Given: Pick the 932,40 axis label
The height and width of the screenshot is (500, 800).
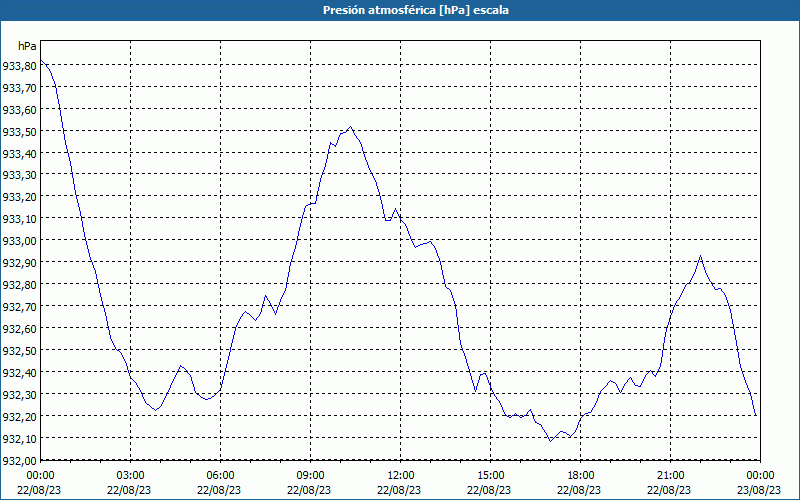Looking at the screenshot, I should (x=19, y=372).
